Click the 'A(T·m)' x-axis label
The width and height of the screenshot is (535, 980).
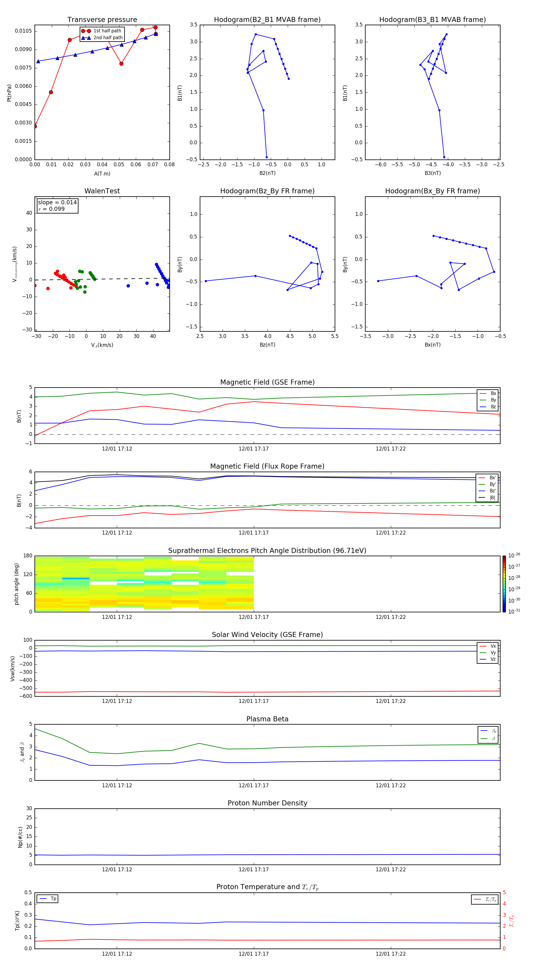tap(102, 174)
